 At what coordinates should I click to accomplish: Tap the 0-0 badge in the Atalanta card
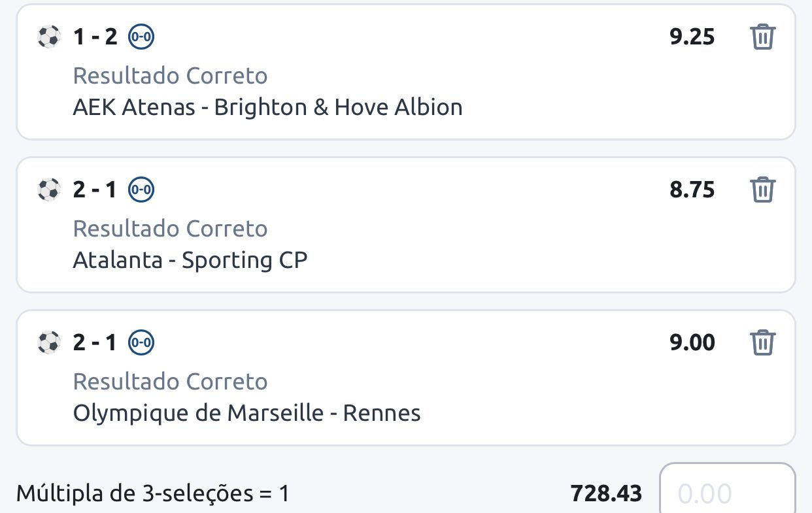(x=141, y=190)
